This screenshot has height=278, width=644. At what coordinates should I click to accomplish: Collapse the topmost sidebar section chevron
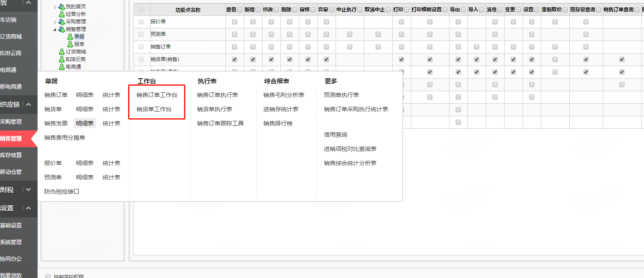28,3
